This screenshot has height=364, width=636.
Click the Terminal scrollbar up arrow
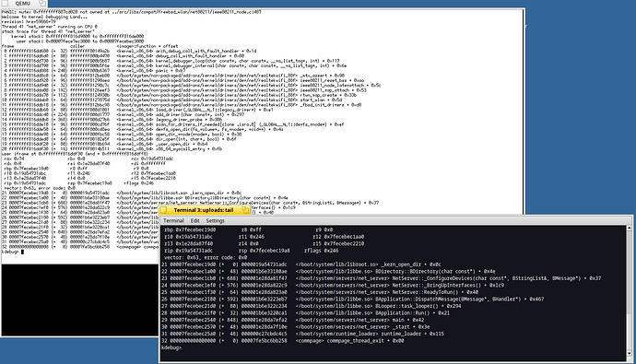click(x=630, y=229)
